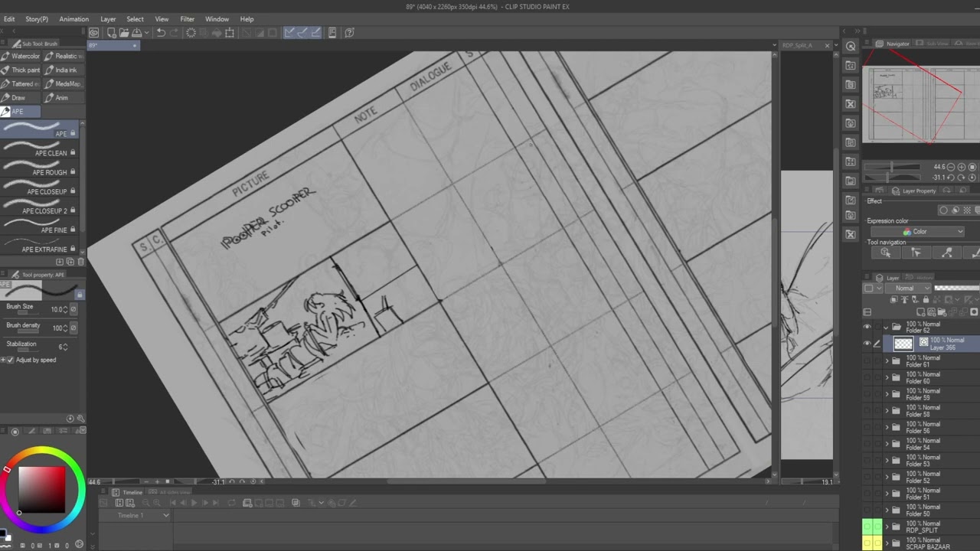980x551 pixels.
Task: Open Sub Tool Detail wrench icon
Action: click(x=80, y=419)
